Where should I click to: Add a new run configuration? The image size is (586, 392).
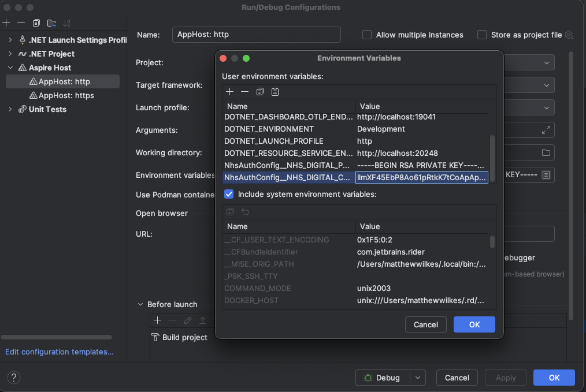(6, 23)
